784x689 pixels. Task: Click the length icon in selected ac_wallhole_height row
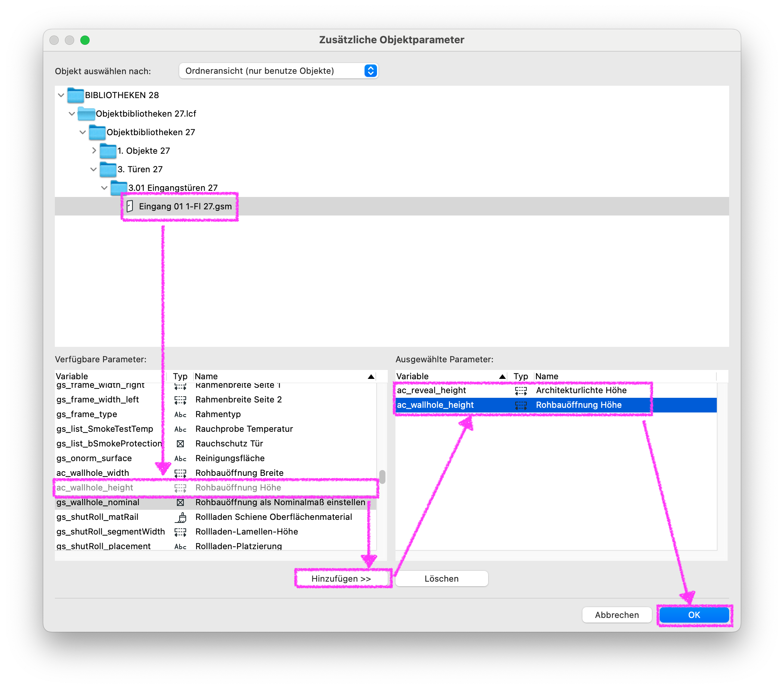click(521, 405)
